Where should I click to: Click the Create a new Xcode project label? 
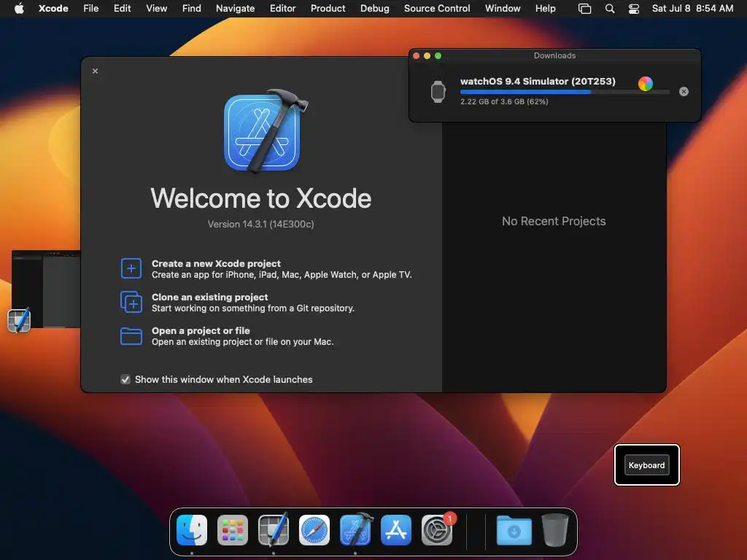pos(216,263)
